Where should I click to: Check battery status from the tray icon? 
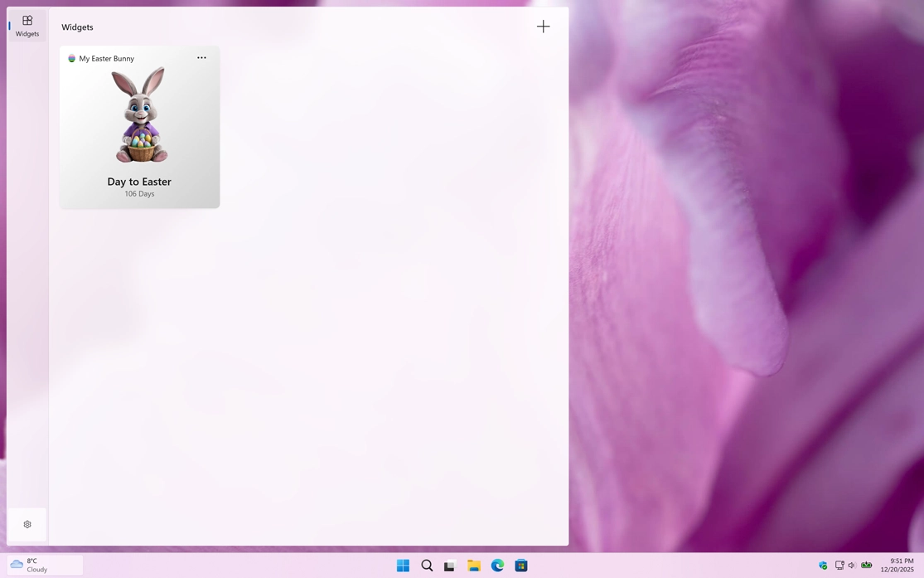click(x=867, y=565)
